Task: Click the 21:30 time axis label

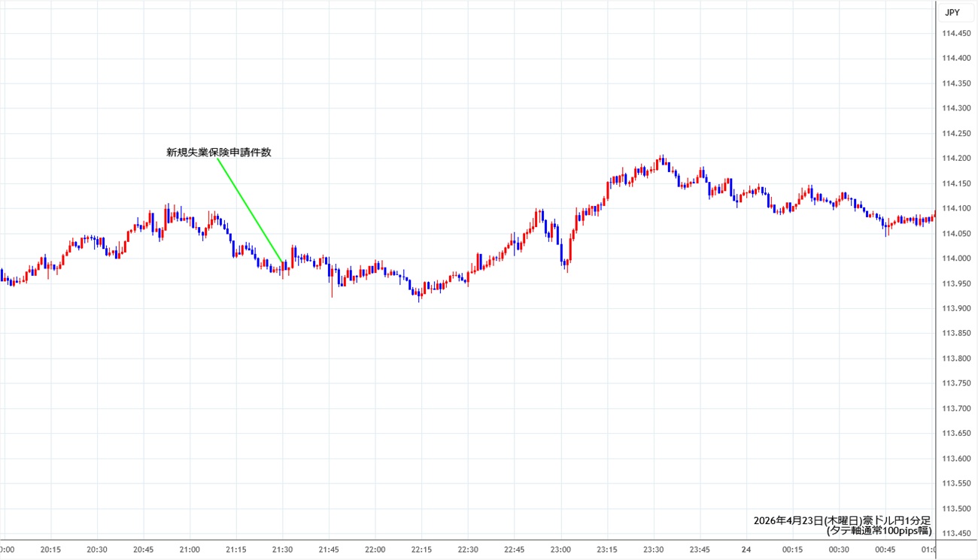Action: [x=283, y=549]
